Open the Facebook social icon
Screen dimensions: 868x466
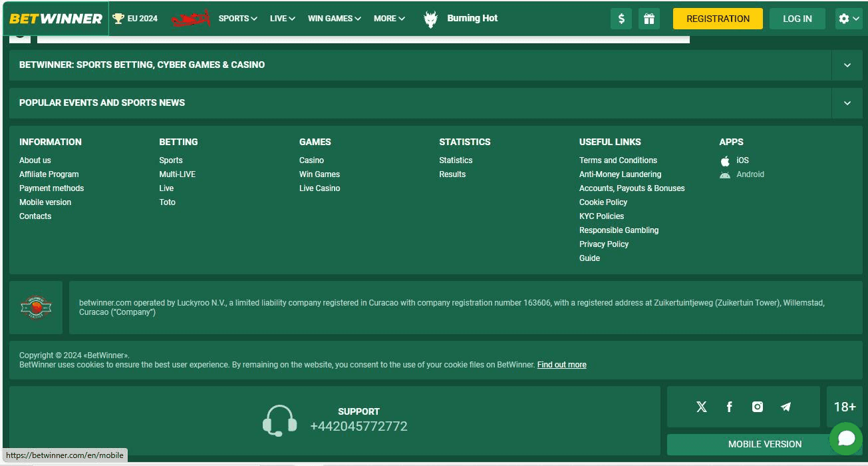730,407
